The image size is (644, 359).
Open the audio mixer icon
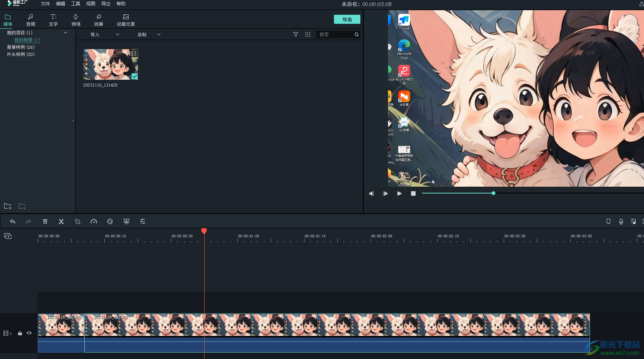(x=633, y=221)
